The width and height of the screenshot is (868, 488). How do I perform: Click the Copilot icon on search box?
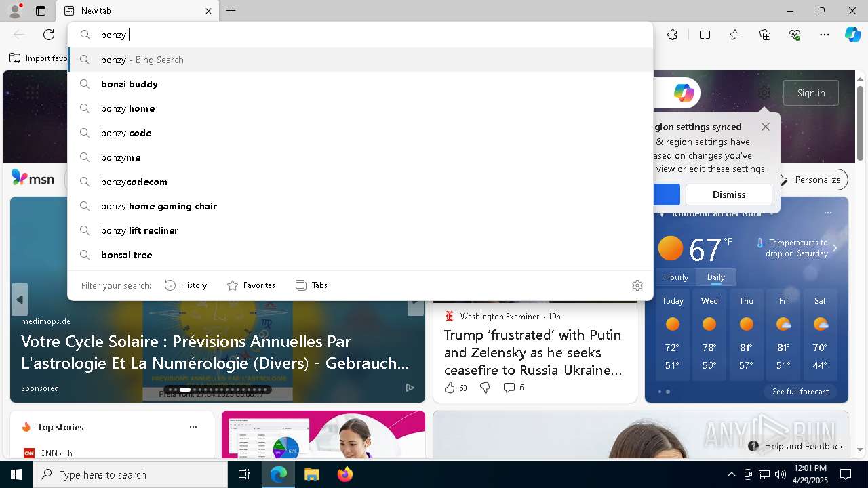(684, 93)
